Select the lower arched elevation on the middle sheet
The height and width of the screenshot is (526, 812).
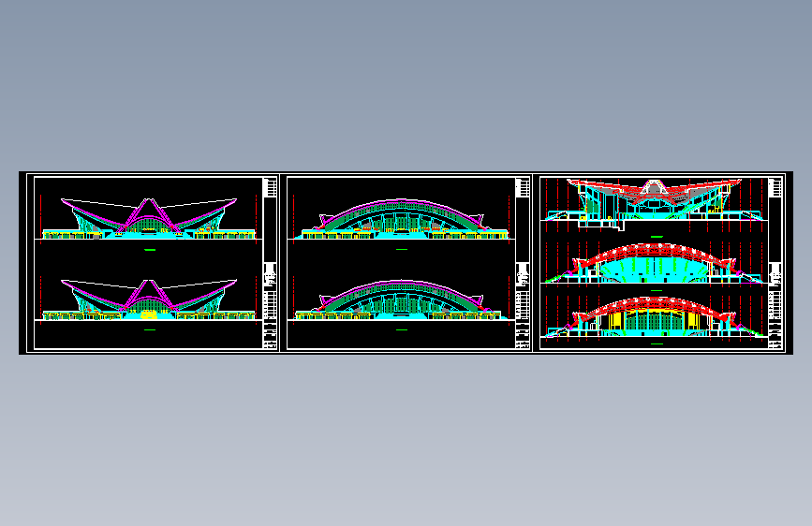point(402,300)
